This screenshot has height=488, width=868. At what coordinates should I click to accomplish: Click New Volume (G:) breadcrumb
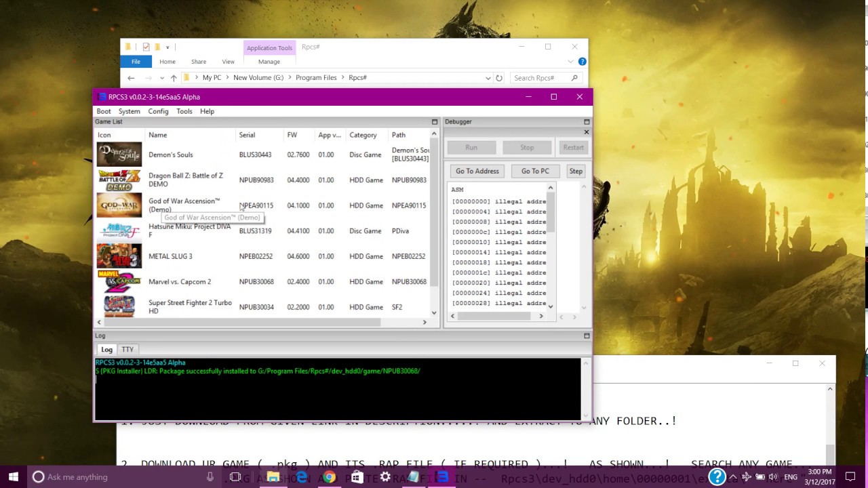[x=258, y=78]
